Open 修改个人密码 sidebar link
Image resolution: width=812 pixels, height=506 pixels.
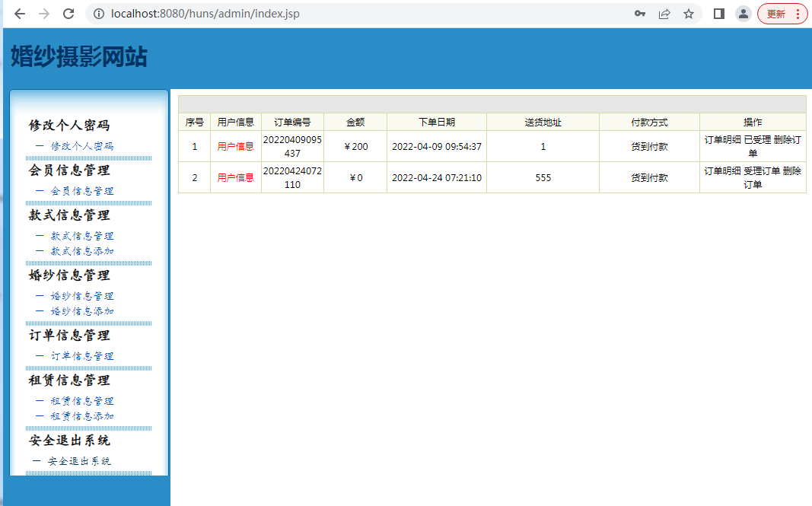tap(82, 146)
